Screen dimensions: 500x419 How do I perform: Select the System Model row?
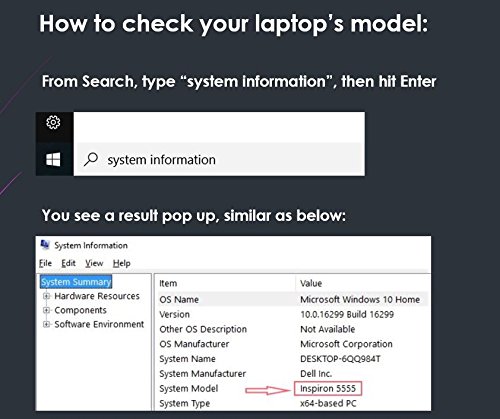[x=293, y=388]
